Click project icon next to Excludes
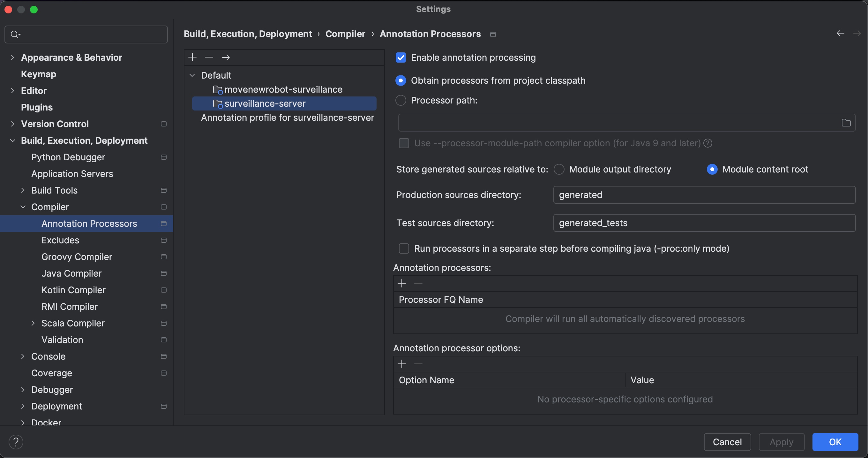This screenshot has width=868, height=458. coord(164,240)
